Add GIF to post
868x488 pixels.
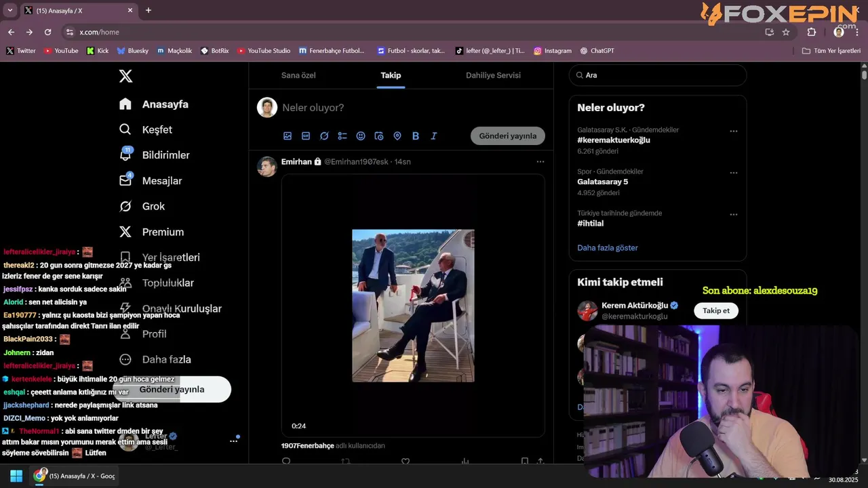[306, 136]
